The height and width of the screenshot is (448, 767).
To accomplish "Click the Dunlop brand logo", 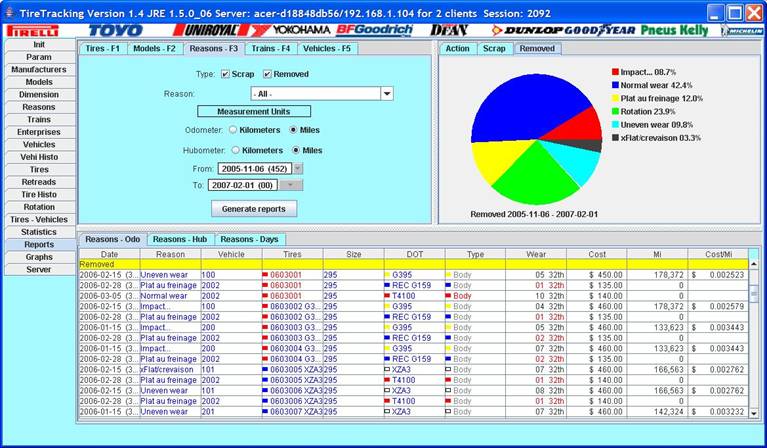I will 526,30.
